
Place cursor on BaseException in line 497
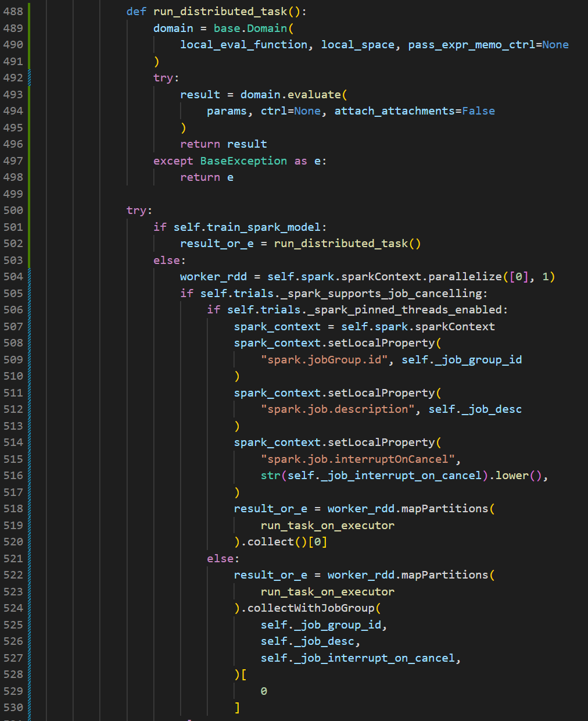click(x=243, y=160)
